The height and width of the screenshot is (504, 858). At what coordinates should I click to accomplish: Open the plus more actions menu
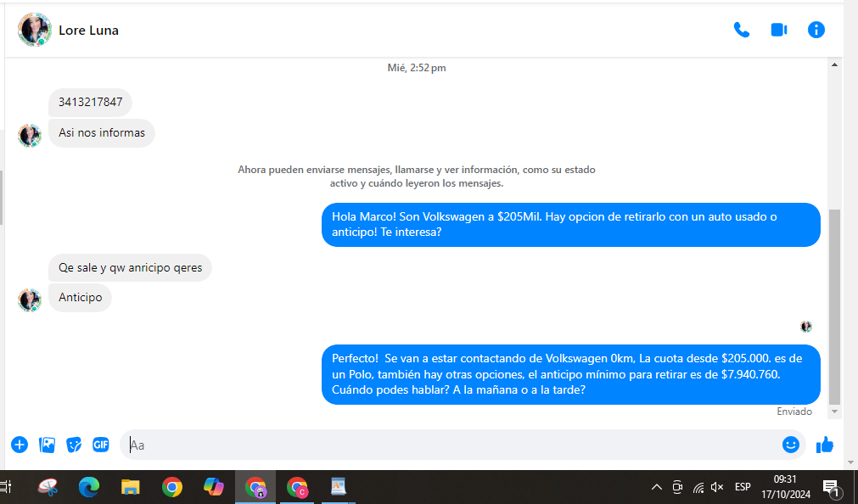pos(20,445)
